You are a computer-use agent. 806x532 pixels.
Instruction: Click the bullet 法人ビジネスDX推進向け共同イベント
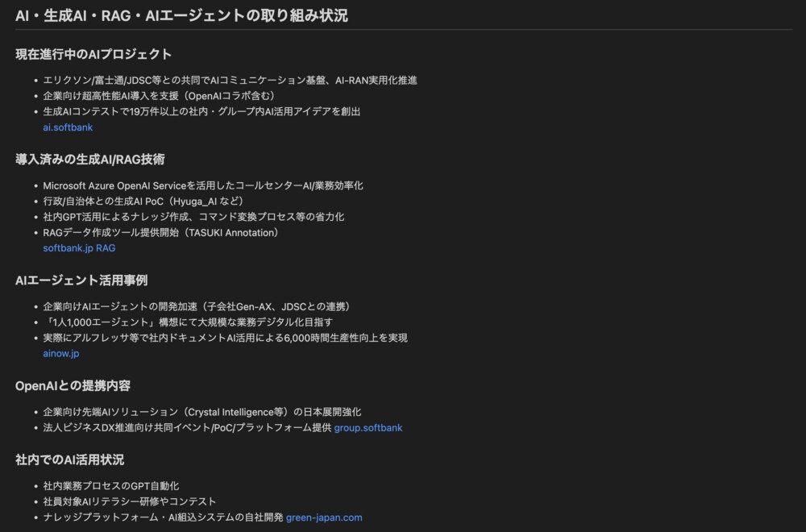coord(187,428)
